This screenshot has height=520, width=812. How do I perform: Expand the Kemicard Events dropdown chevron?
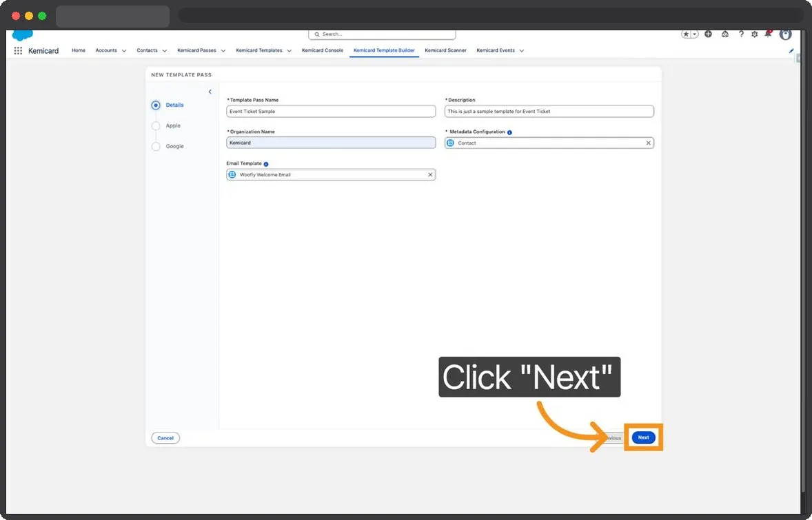[522, 51]
